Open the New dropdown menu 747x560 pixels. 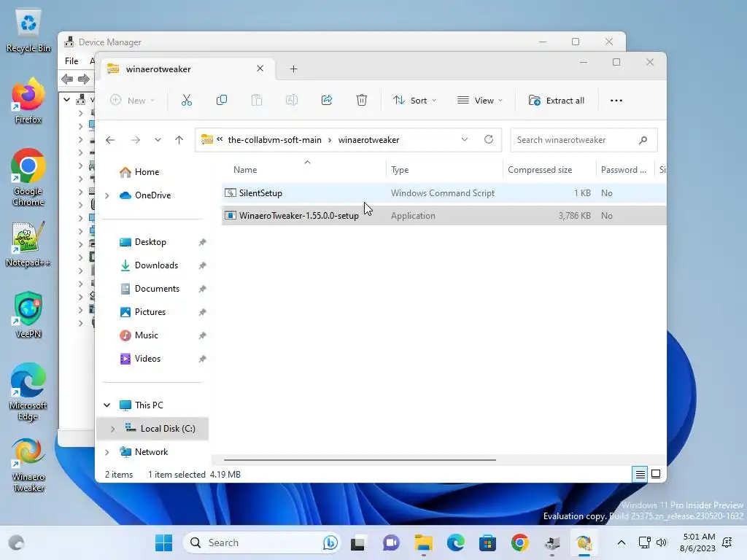tap(132, 101)
